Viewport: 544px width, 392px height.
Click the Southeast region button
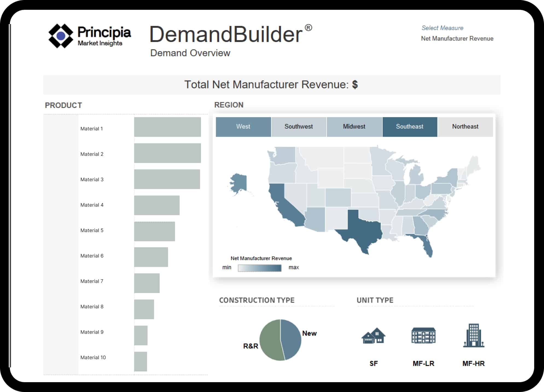(x=410, y=127)
